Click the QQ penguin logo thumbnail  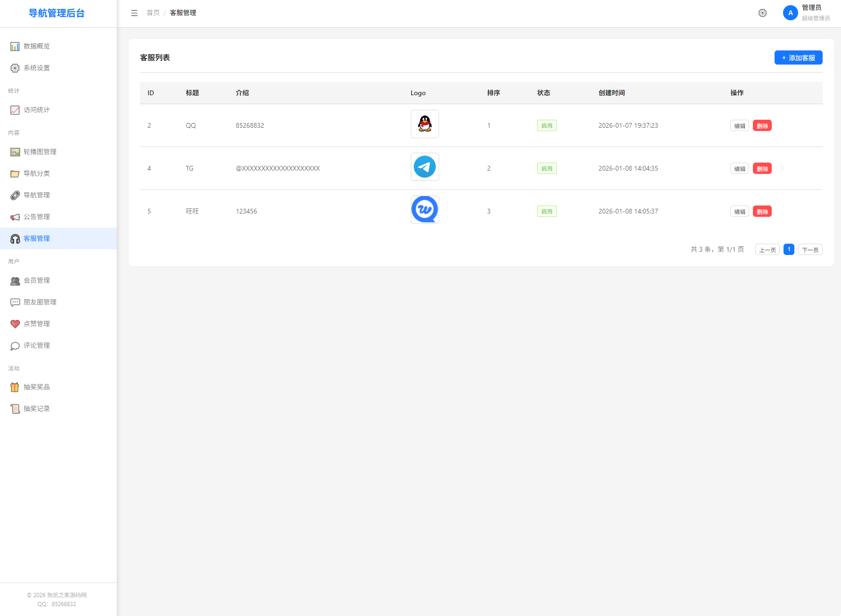click(x=425, y=124)
